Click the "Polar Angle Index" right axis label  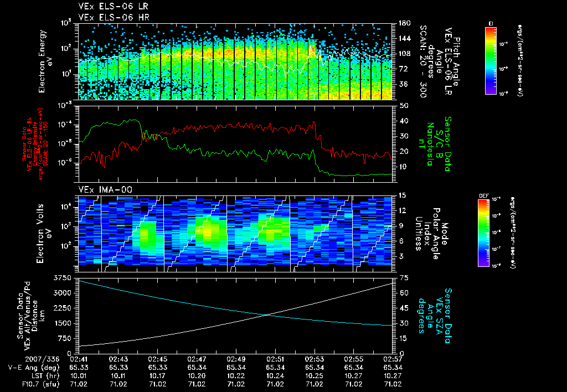[x=432, y=234]
